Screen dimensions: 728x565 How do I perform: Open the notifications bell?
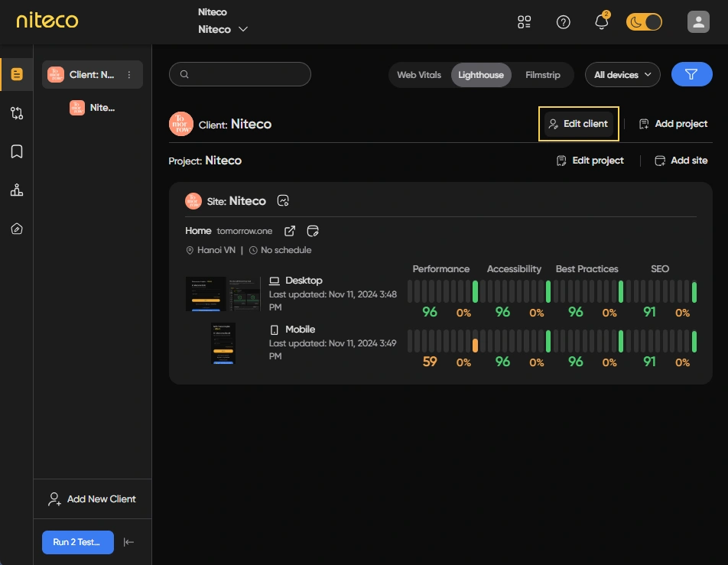click(x=602, y=22)
